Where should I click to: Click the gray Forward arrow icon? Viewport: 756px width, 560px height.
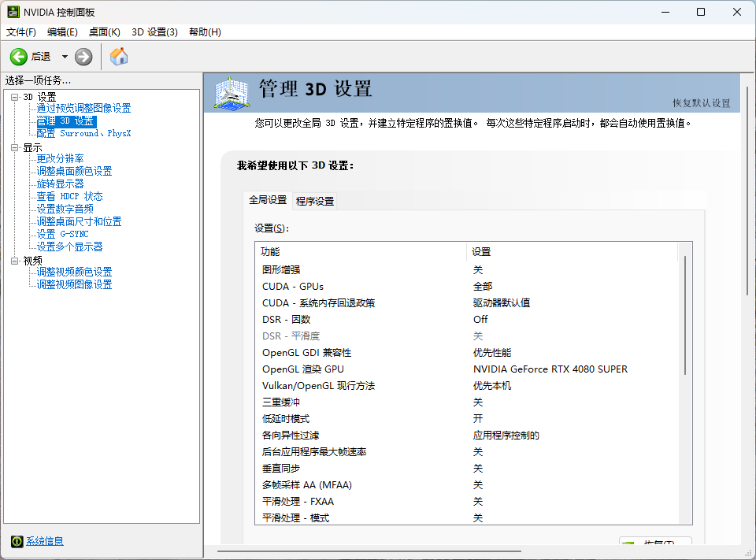pos(82,56)
